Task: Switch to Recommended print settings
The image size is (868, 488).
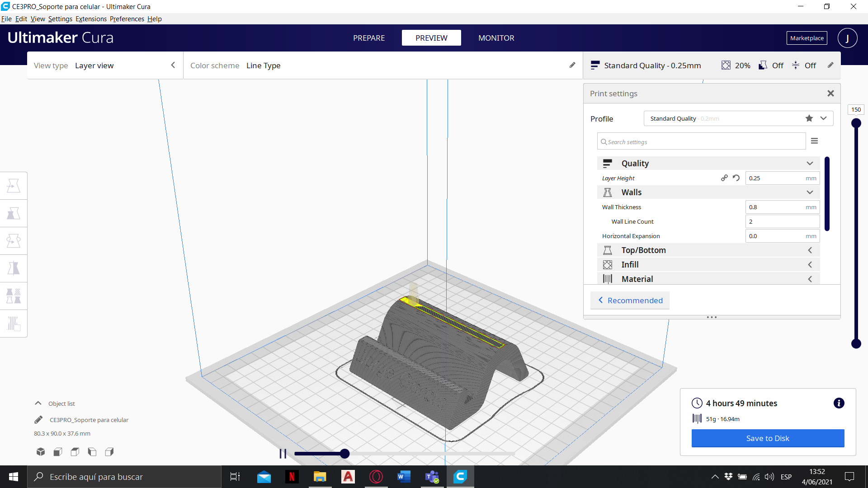Action: (x=630, y=300)
